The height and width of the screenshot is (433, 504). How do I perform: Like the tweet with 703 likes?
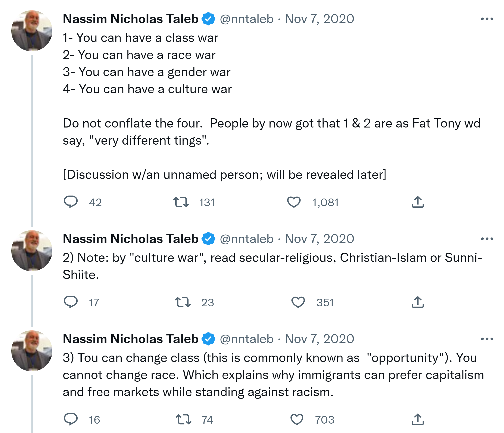297,419
